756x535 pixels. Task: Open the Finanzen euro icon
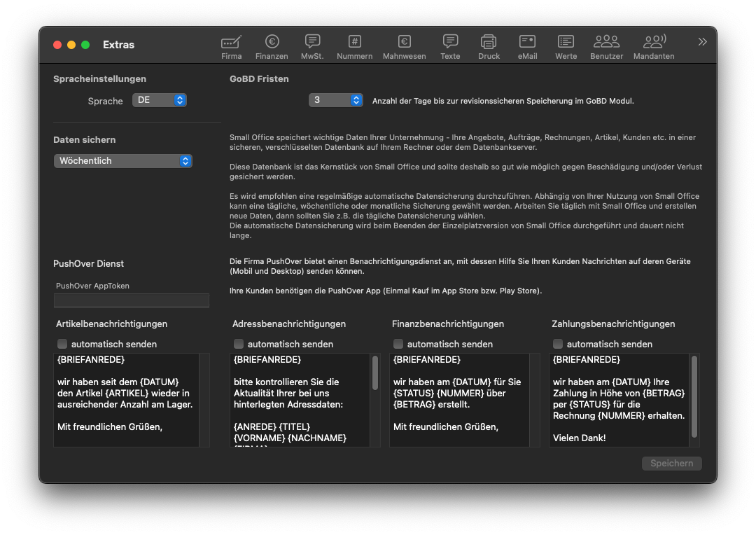click(272, 43)
